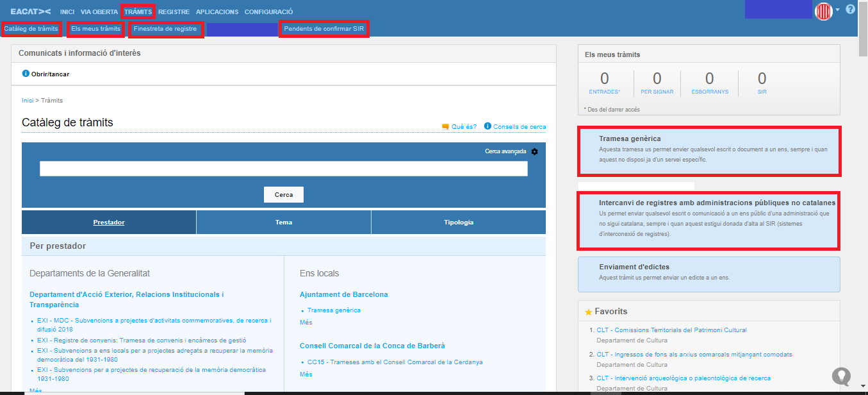Click the EACAT logo in header
This screenshot has width=868, height=395.
(x=30, y=12)
